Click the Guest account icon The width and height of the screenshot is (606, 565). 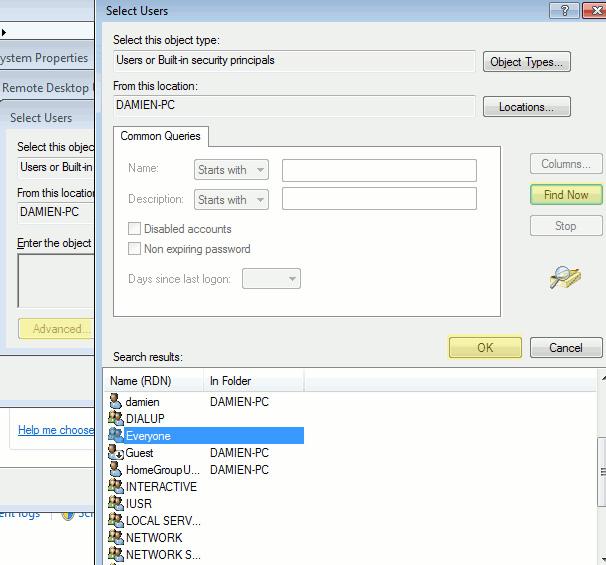coord(115,453)
